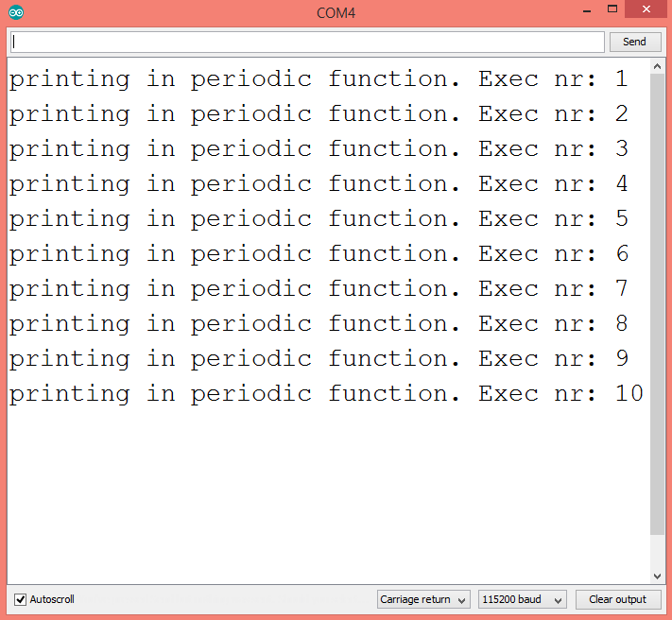Click the vertical scrollbar thumb

point(657,304)
